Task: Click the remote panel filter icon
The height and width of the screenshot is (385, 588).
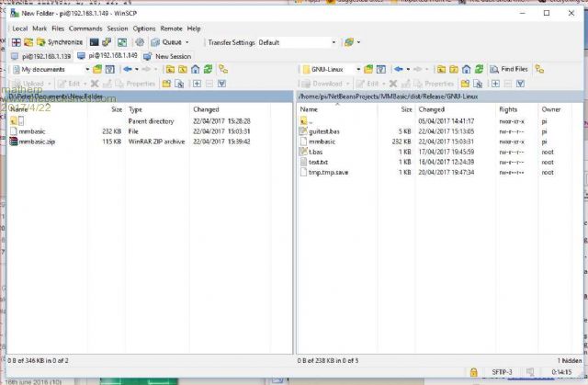Action: (x=381, y=69)
